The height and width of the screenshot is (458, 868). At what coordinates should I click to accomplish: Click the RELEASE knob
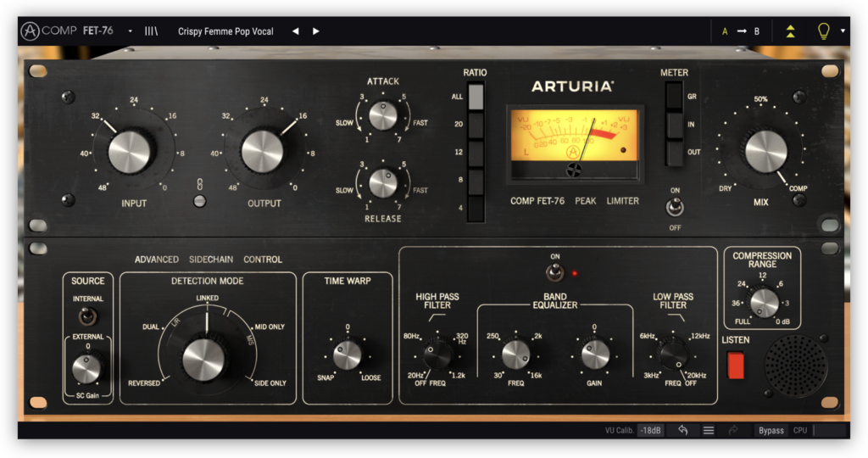click(x=382, y=183)
